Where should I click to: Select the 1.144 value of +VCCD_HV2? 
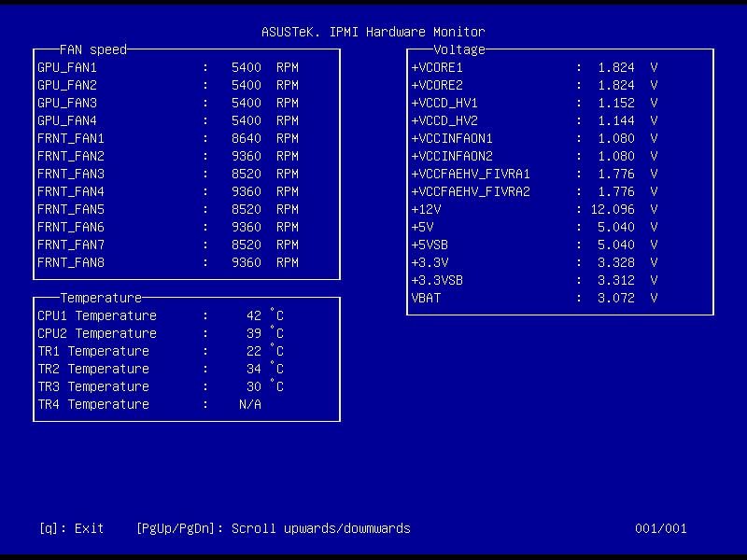pyautogui.click(x=616, y=120)
